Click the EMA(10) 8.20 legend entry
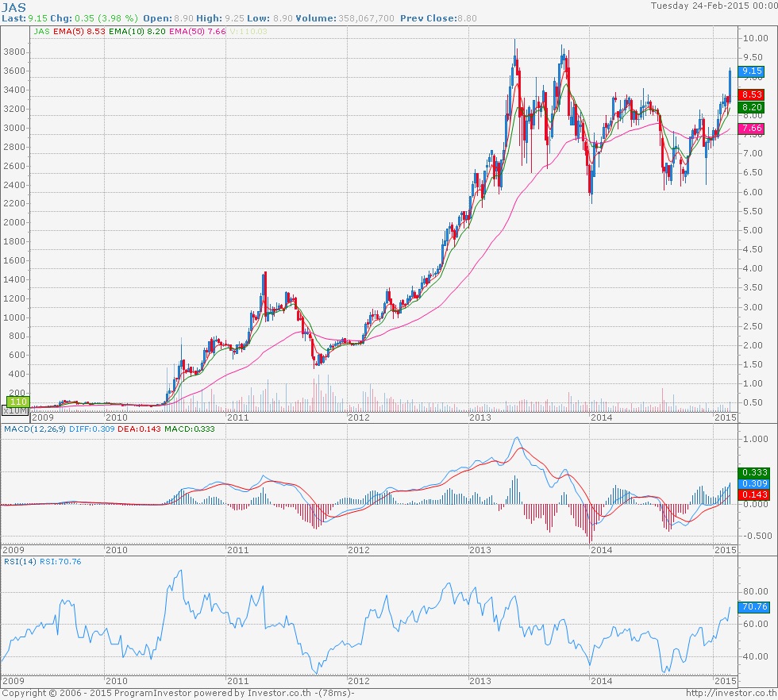The height and width of the screenshot is (700, 778). [x=137, y=31]
